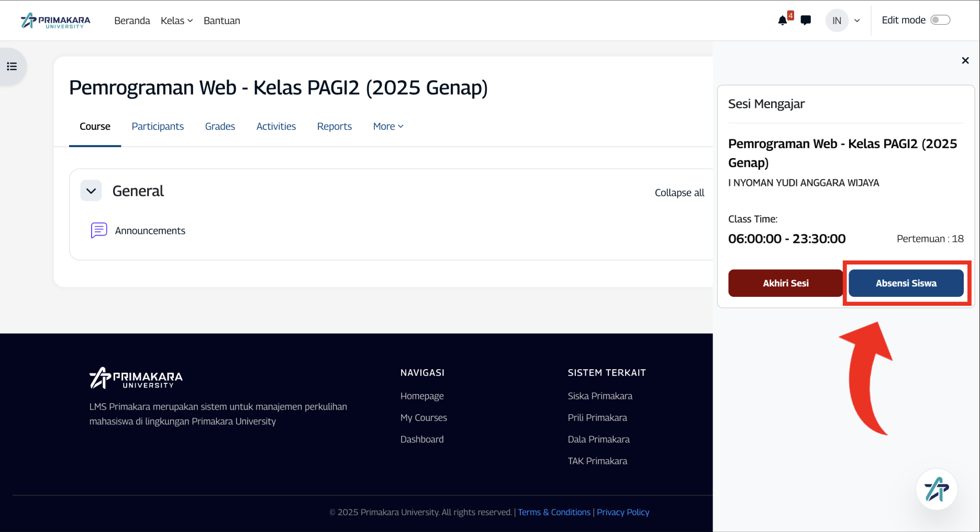Open the Bantuan menu item

222,20
